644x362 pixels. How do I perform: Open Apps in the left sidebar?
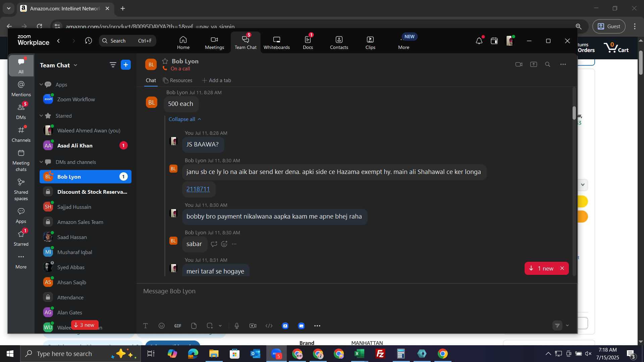pyautogui.click(x=21, y=216)
